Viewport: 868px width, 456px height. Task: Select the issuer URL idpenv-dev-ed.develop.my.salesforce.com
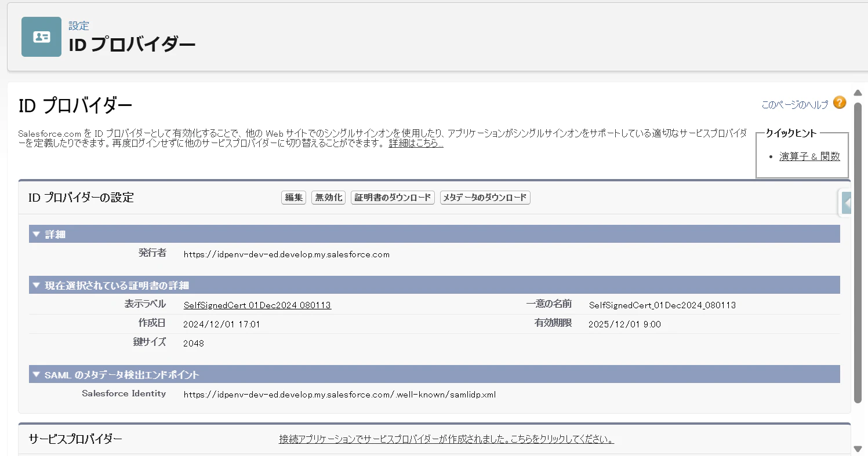click(286, 254)
